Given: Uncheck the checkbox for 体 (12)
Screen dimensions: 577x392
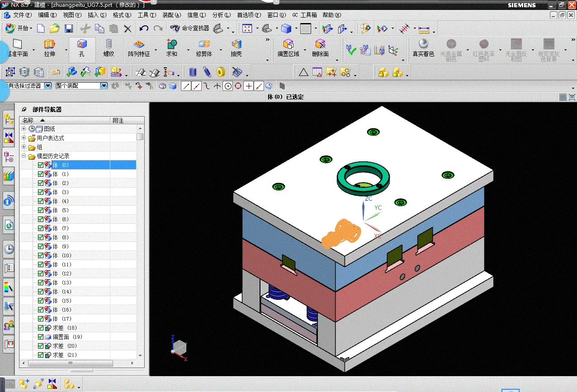Looking at the screenshot, I should pyautogui.click(x=41, y=274).
